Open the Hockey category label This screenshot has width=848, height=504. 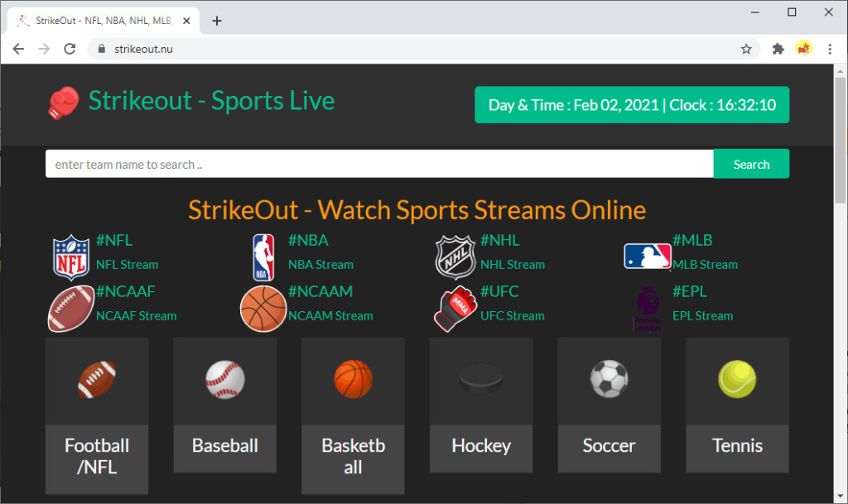point(481,446)
